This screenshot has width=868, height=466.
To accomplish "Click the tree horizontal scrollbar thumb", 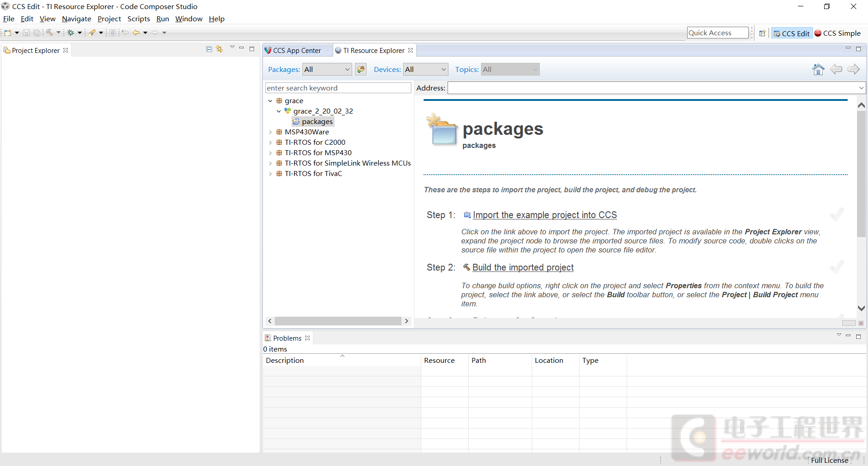I will pyautogui.click(x=338, y=321).
